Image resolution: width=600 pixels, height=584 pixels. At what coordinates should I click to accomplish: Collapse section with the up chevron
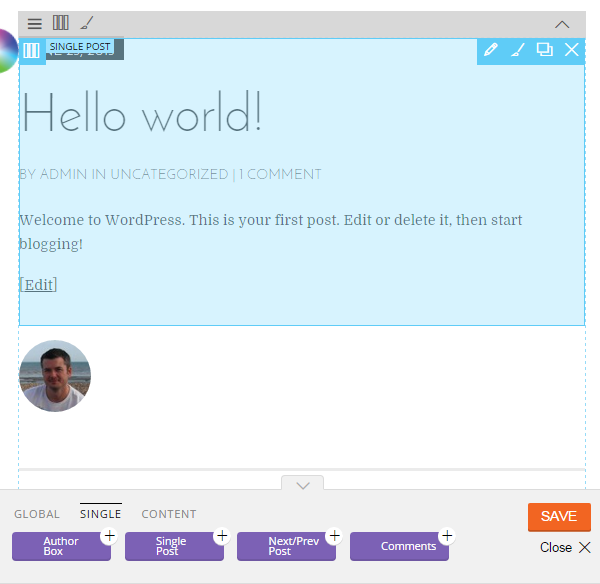562,25
